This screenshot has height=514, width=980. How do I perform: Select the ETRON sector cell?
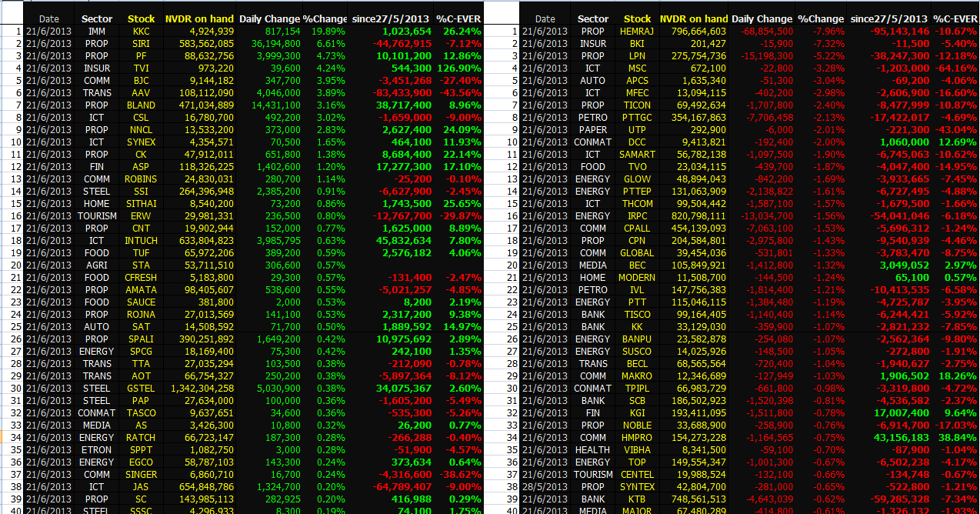click(x=97, y=450)
